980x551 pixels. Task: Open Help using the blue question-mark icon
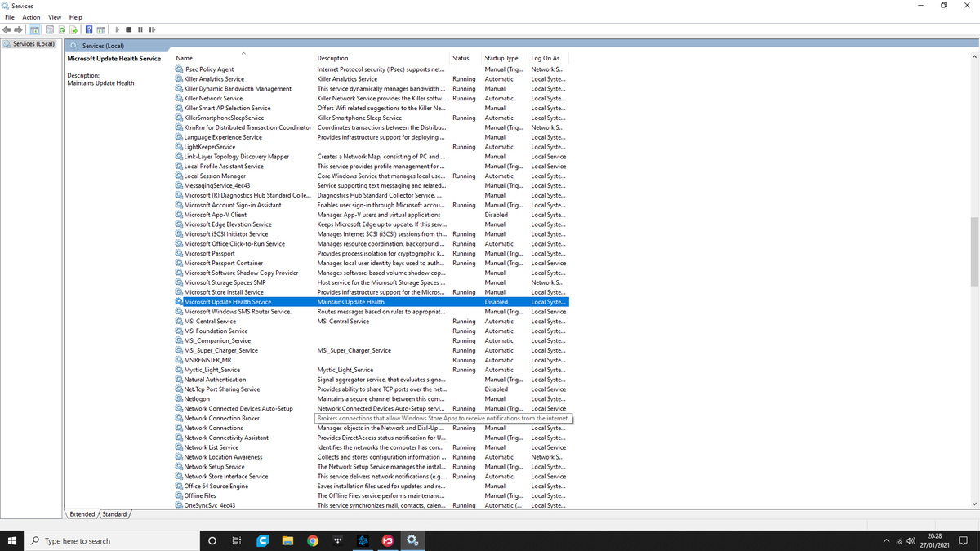point(89,30)
